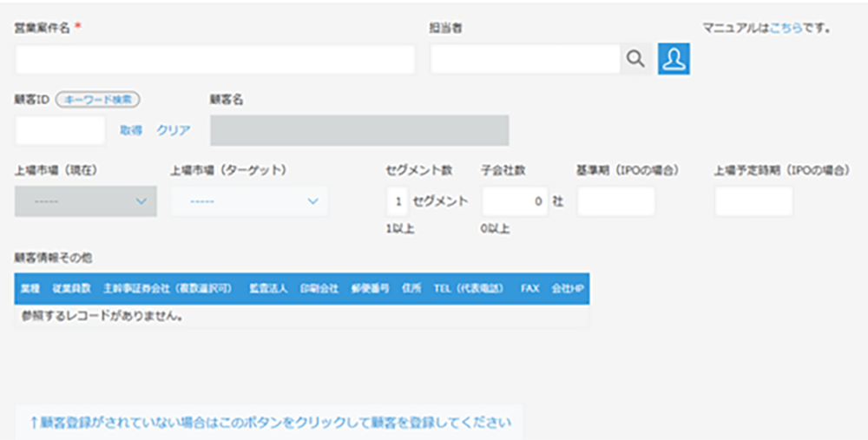868x440 pixels.
Task: Focus the 営業案件名 text field
Action: (x=215, y=59)
